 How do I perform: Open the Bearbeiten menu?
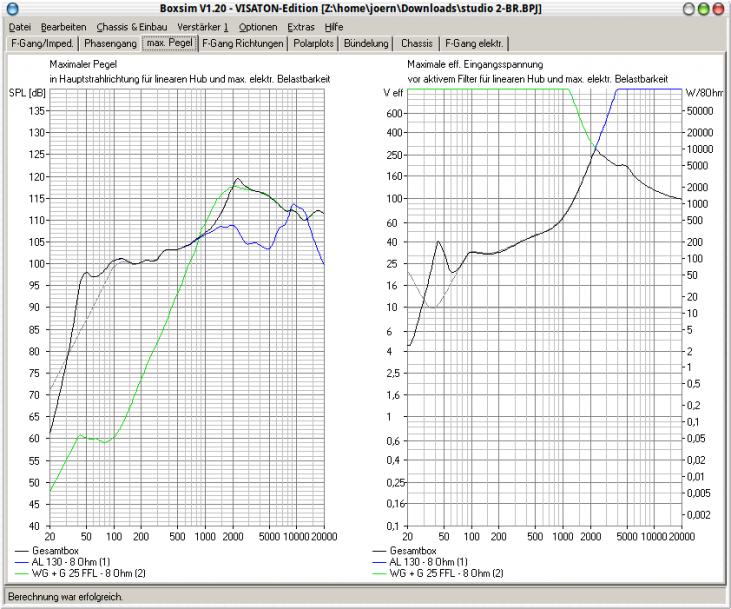[62, 26]
